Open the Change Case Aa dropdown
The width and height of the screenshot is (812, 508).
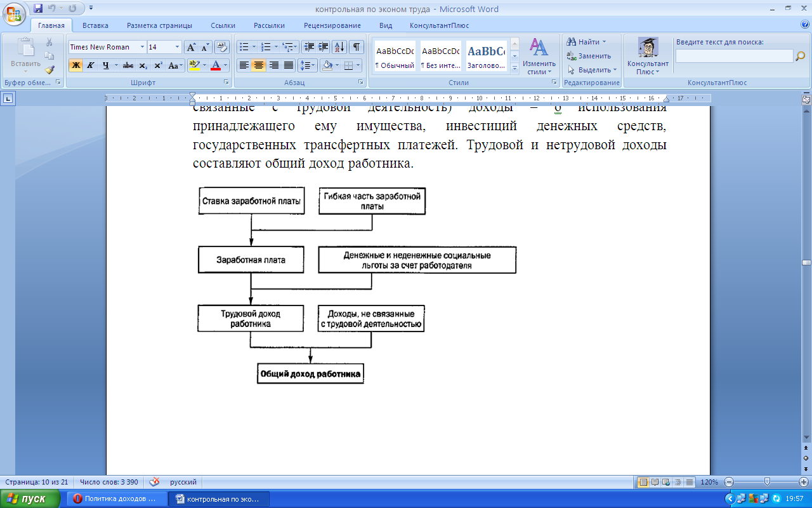point(176,65)
